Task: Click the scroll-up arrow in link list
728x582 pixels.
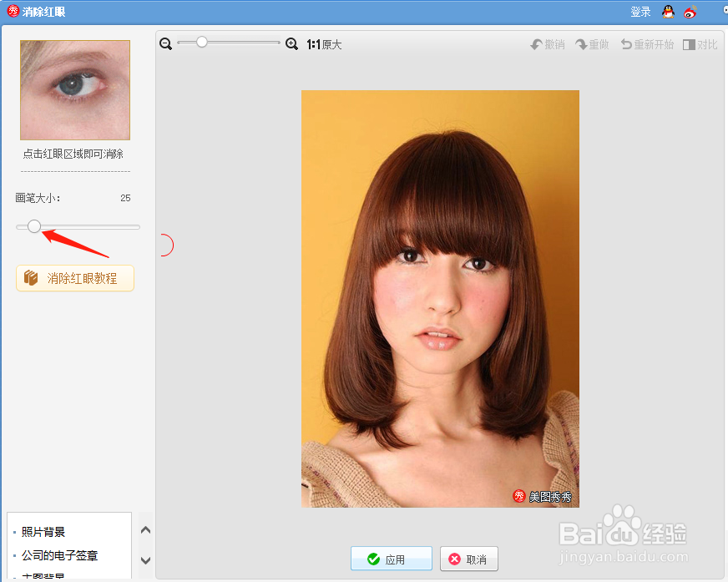Action: [145, 529]
